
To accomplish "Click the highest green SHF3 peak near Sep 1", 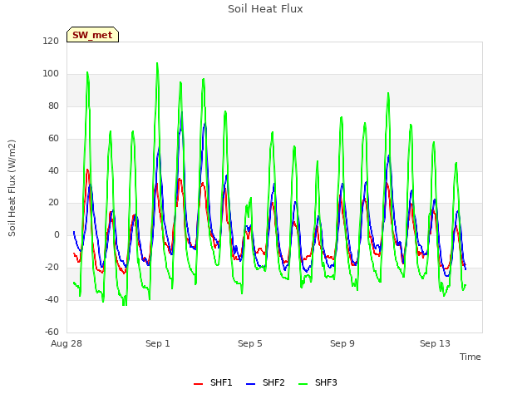I will (157, 63).
